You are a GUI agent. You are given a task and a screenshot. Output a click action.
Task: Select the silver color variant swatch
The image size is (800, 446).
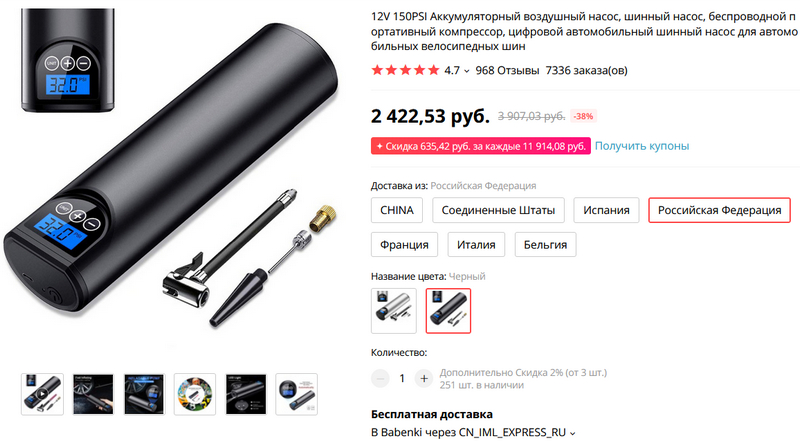pyautogui.click(x=394, y=311)
